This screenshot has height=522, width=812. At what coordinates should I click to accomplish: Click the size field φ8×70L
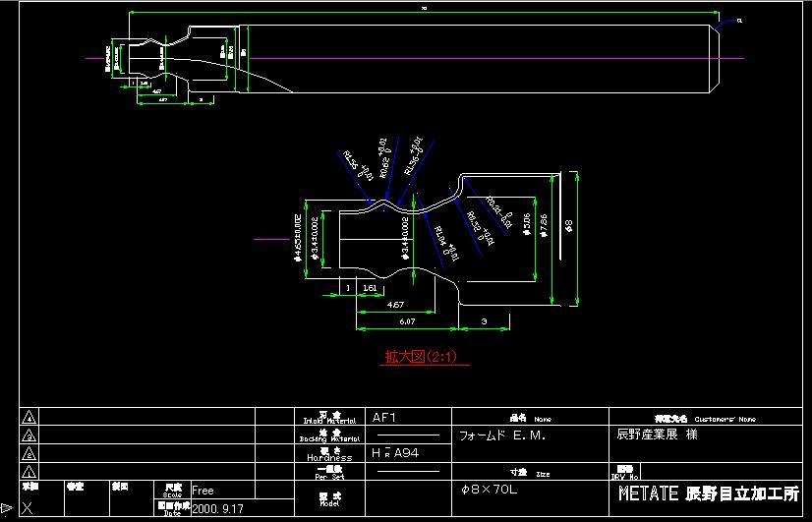click(x=489, y=489)
